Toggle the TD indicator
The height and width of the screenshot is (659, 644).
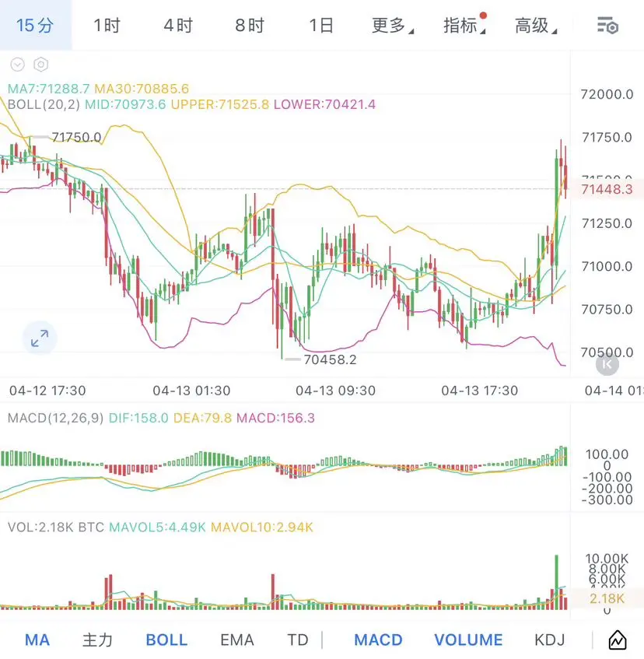[x=297, y=640]
